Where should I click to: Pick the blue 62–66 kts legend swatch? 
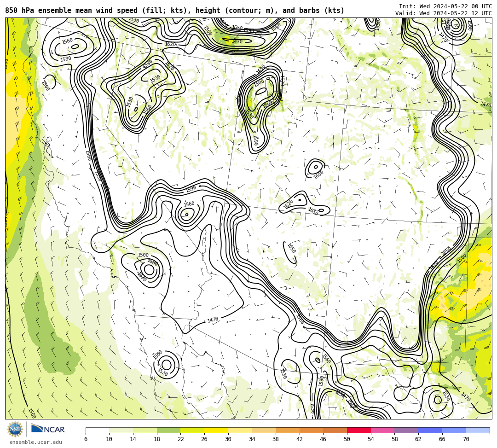click(430, 430)
